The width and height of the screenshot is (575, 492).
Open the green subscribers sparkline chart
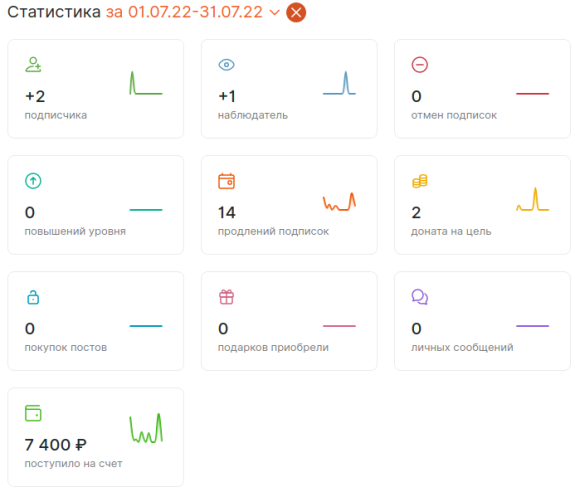pos(146,83)
